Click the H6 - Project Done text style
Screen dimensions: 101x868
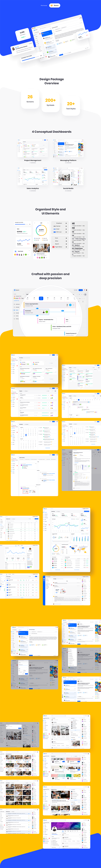(x=77, y=248)
